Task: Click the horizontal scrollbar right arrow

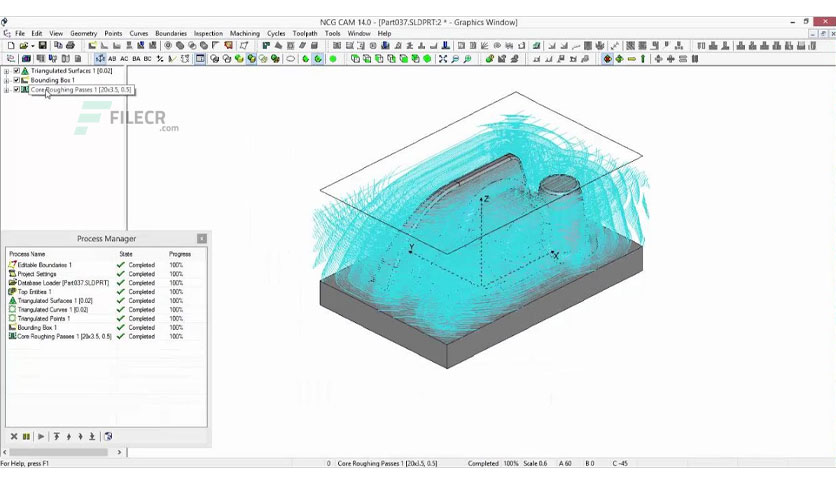Action: (119, 452)
